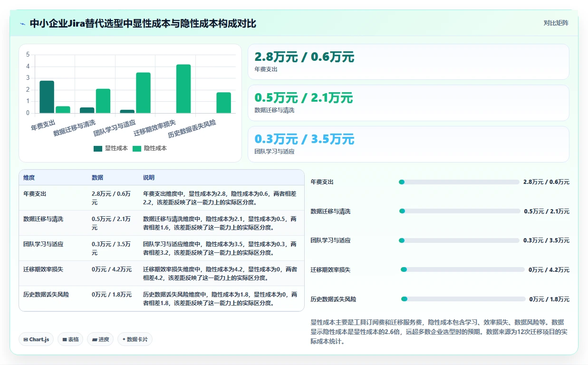Image resolution: width=588 pixels, height=365 pixels.
Task: Open the 0.3万元 / 3.5万元 data card
Action: point(408,144)
